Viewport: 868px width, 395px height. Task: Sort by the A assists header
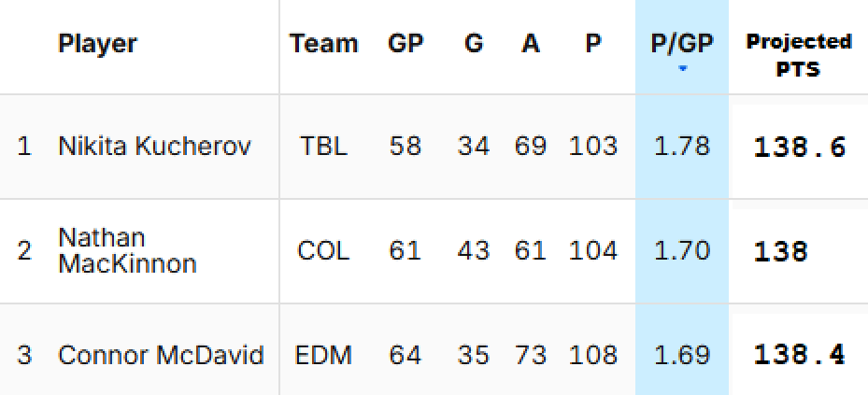tap(531, 44)
